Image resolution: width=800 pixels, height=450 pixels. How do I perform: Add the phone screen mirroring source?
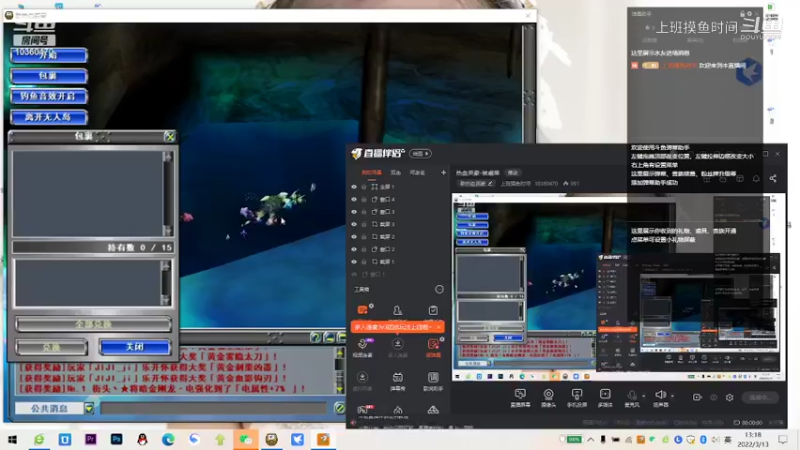click(x=577, y=397)
